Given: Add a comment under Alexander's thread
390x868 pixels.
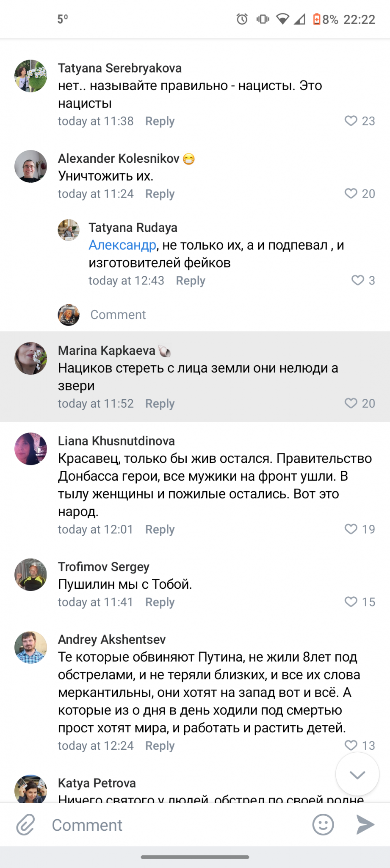Looking at the screenshot, I should coord(118,314).
